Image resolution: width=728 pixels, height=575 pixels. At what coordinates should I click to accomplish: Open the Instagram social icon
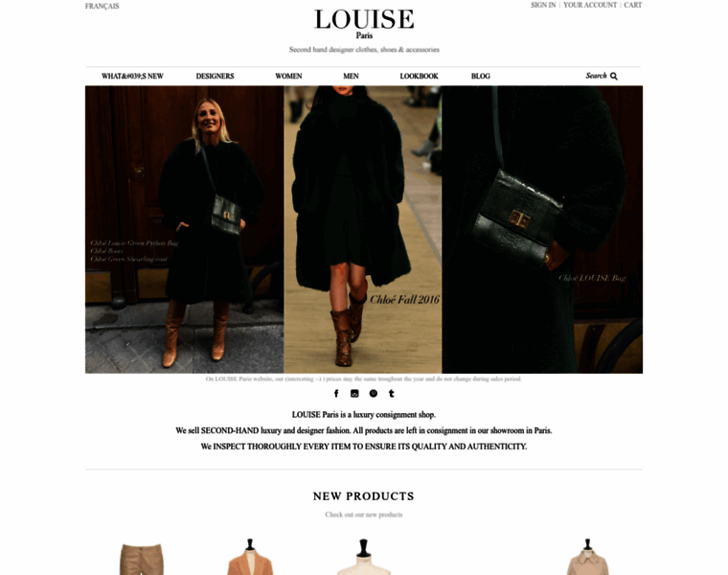tap(354, 394)
